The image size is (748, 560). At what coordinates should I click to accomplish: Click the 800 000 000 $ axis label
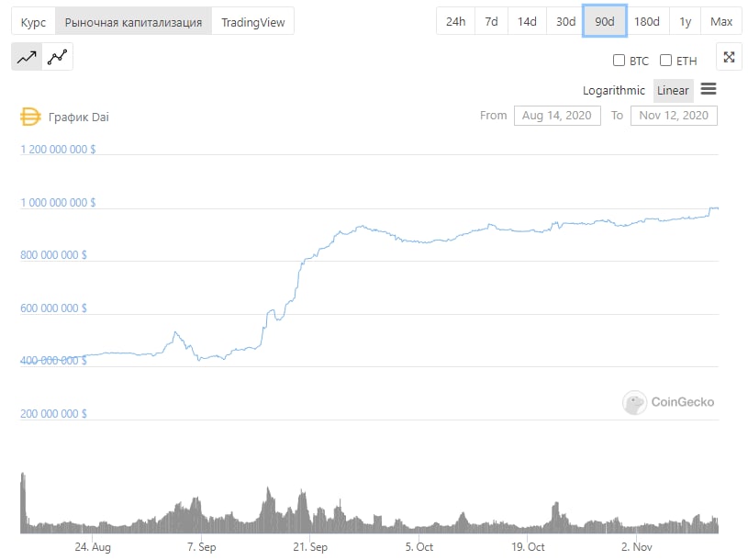(53, 255)
